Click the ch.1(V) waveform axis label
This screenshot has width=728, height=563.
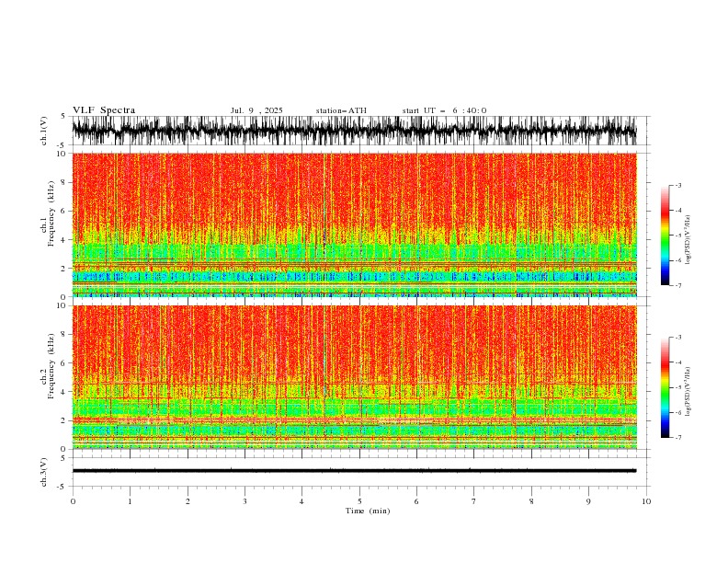coord(44,131)
